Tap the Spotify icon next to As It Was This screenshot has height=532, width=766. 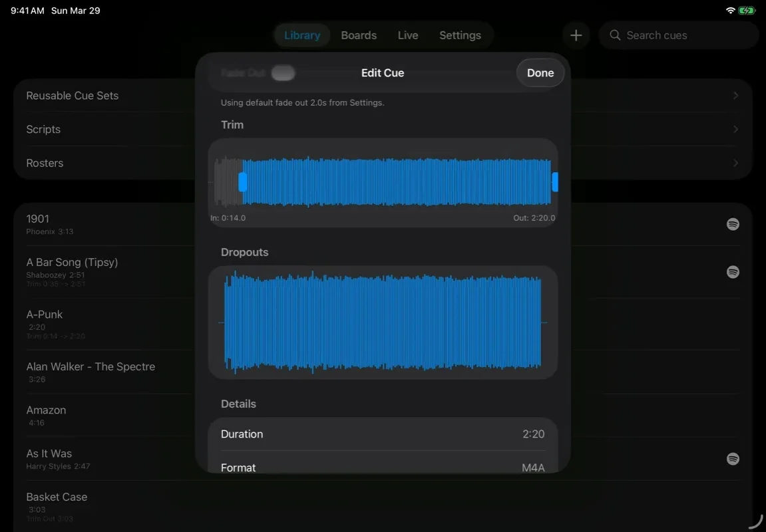tap(733, 459)
